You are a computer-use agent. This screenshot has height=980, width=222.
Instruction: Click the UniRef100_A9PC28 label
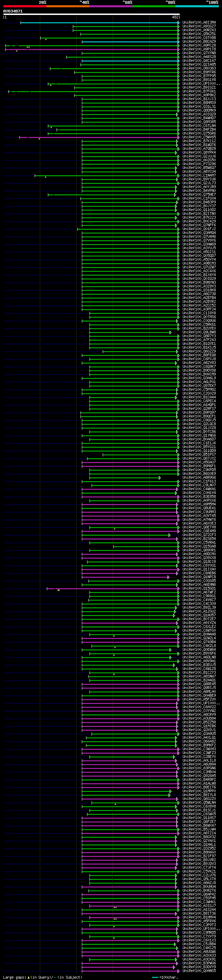coord(199,46)
